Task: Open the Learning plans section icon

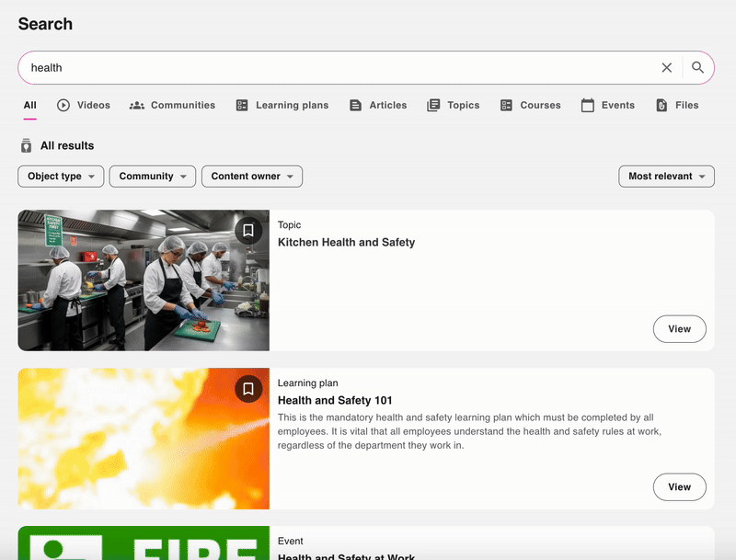Action: pos(241,105)
